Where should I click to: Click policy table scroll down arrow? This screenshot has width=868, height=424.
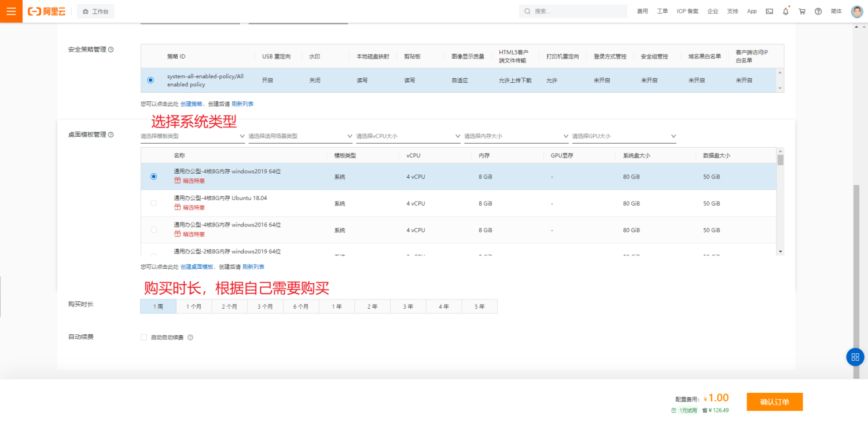pos(780,88)
